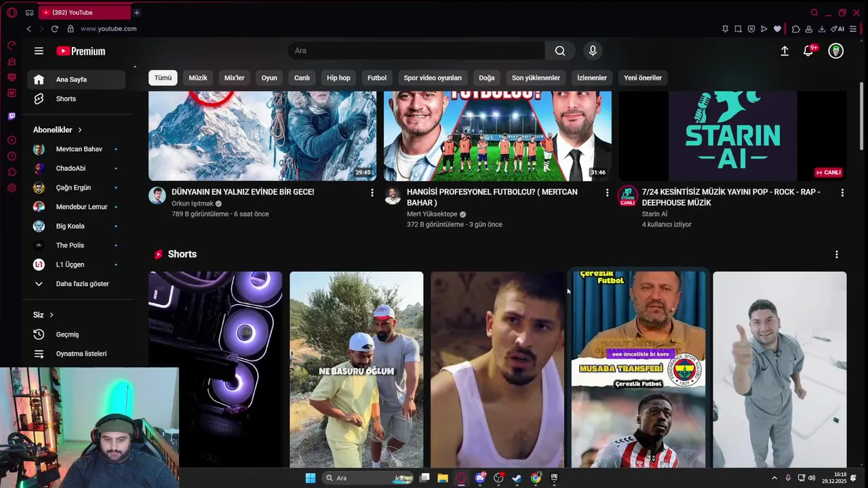Expand the Abonelikler section
This screenshot has height=488, width=868.
click(58, 129)
